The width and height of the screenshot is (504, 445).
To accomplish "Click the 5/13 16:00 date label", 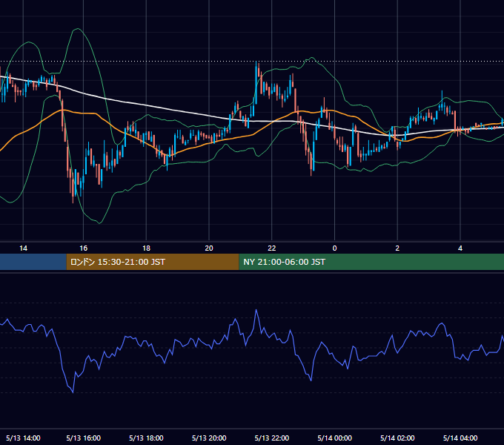I will (x=83, y=438).
